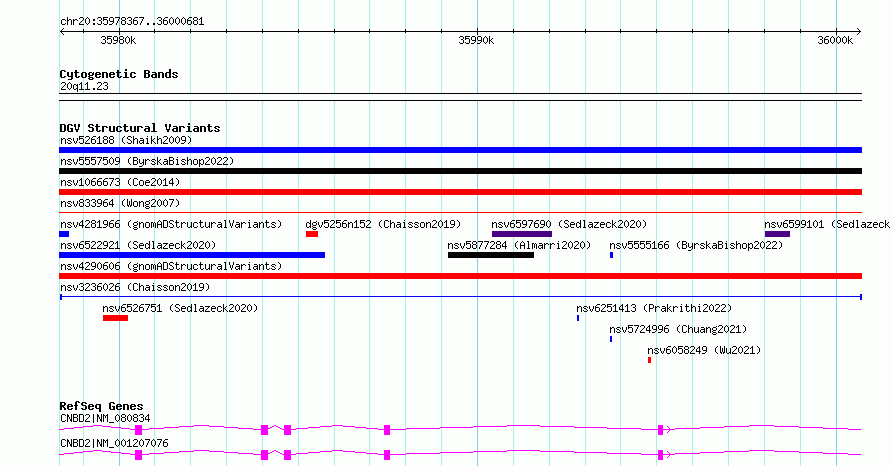This screenshot has width=890, height=466.
Task: Select the red nsv6526751 variant bar
Action: click(x=115, y=318)
